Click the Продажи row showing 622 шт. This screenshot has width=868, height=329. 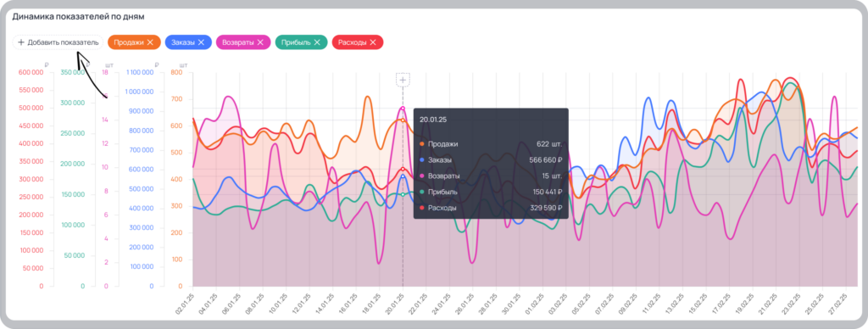(491, 144)
